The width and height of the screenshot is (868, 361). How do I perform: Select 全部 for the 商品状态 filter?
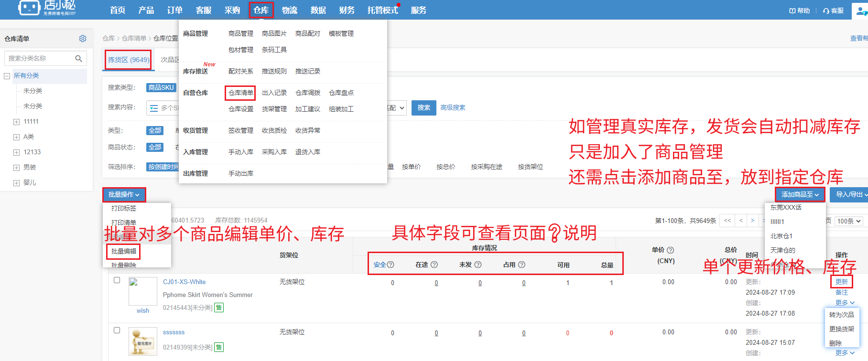point(155,148)
